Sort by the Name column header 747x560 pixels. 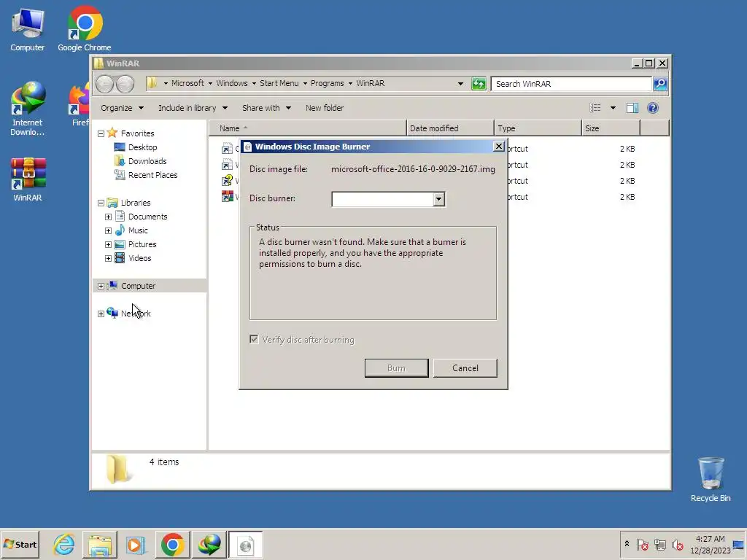pos(308,128)
